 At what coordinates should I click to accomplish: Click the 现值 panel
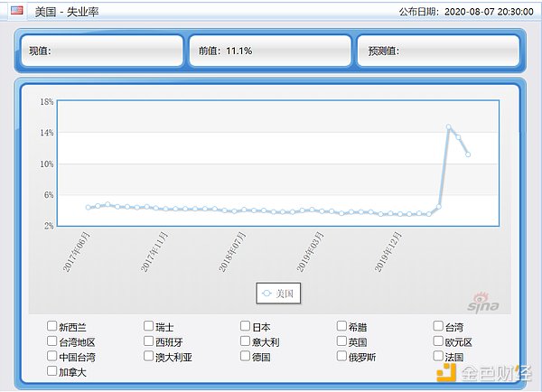[99, 51]
